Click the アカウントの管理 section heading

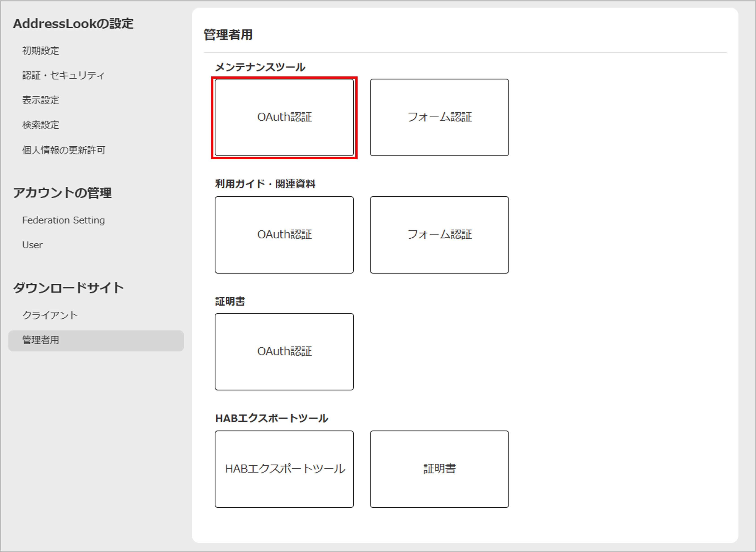62,193
